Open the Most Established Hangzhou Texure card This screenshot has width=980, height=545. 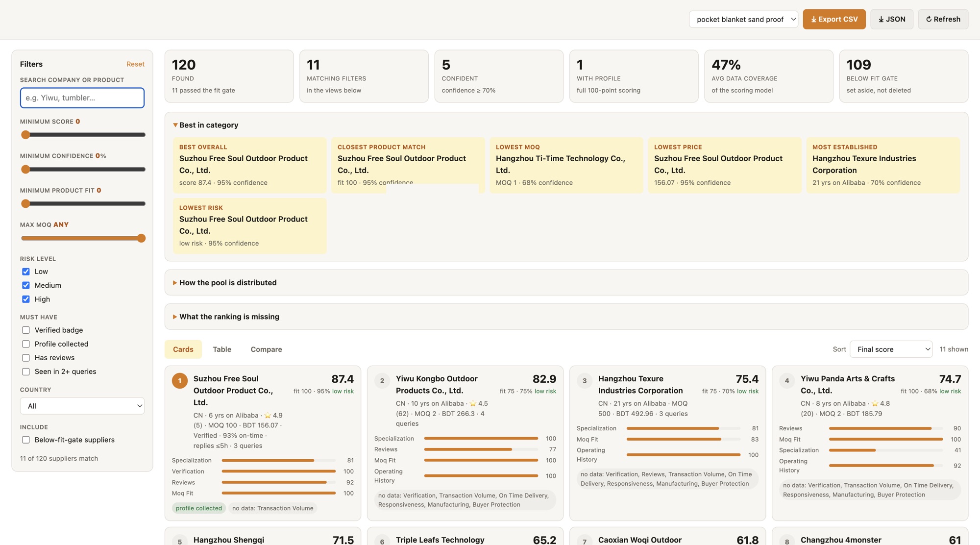[883, 165]
